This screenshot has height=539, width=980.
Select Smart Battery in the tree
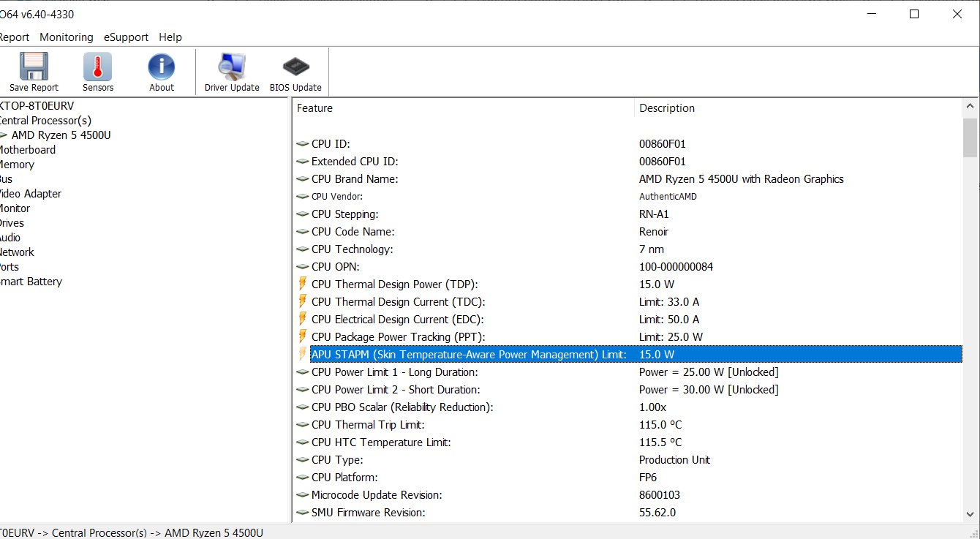(31, 282)
